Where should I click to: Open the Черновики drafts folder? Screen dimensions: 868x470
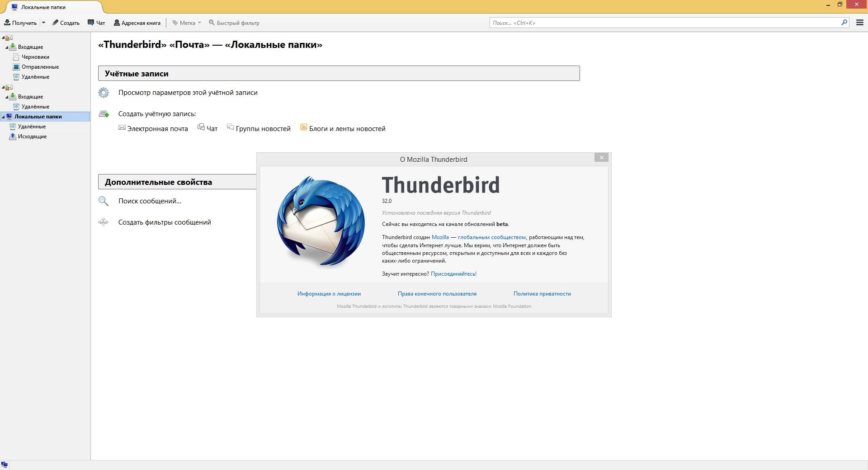35,57
